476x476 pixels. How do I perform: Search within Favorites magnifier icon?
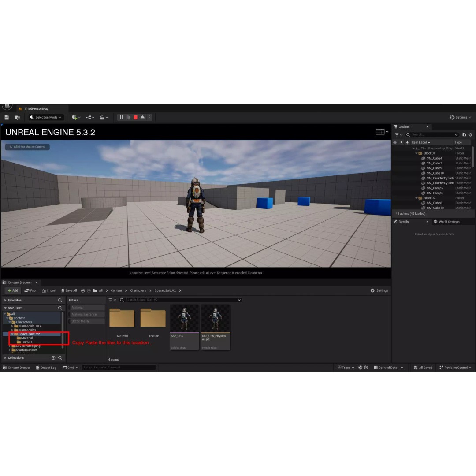click(60, 300)
